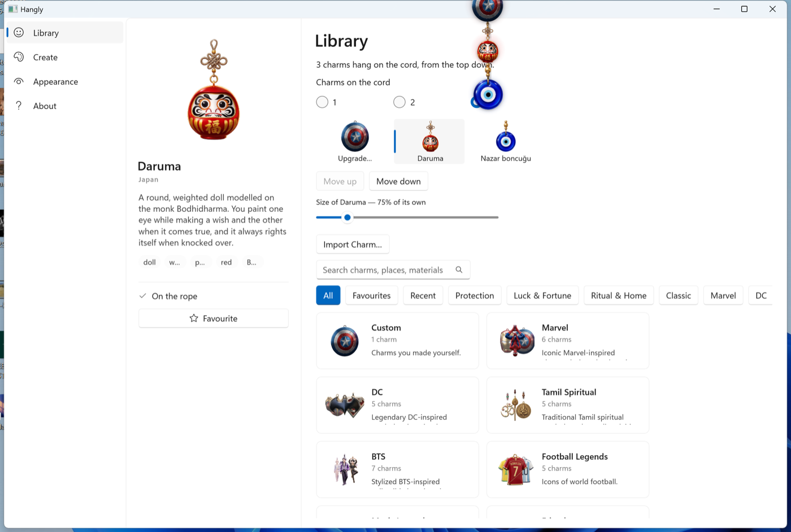
Task: Open Appearance via the eye icon
Action: coord(19,81)
